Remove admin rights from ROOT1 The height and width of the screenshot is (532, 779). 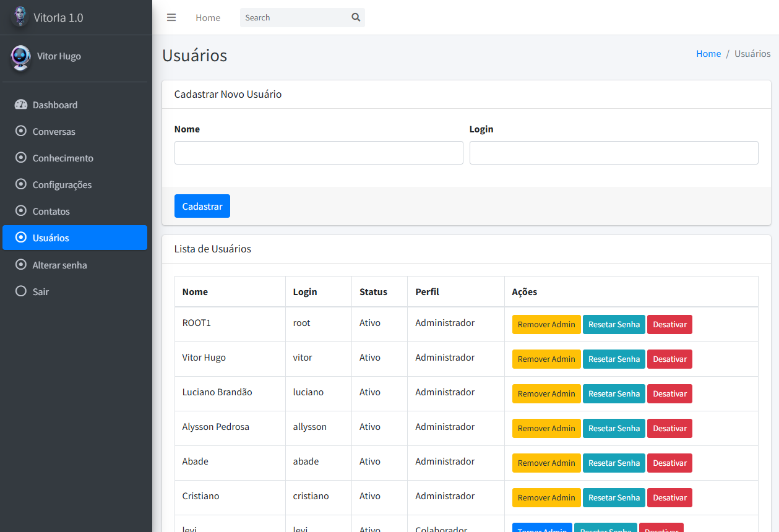point(546,324)
